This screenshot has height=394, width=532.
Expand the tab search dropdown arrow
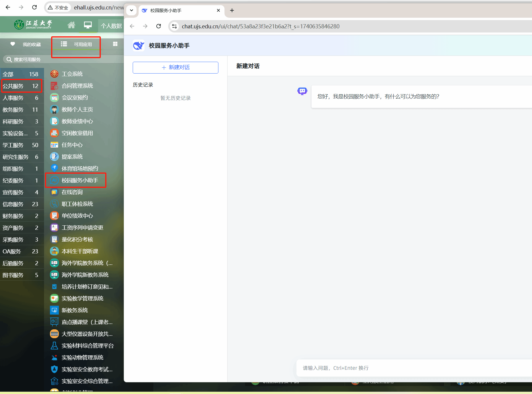point(132,10)
